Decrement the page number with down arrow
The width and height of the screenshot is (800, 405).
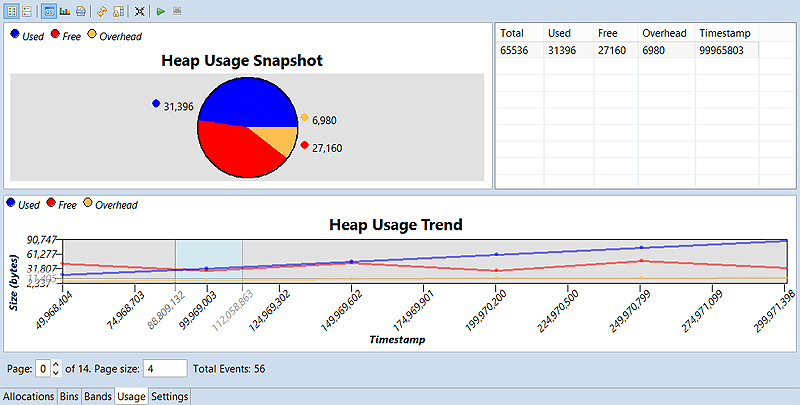tap(56, 373)
